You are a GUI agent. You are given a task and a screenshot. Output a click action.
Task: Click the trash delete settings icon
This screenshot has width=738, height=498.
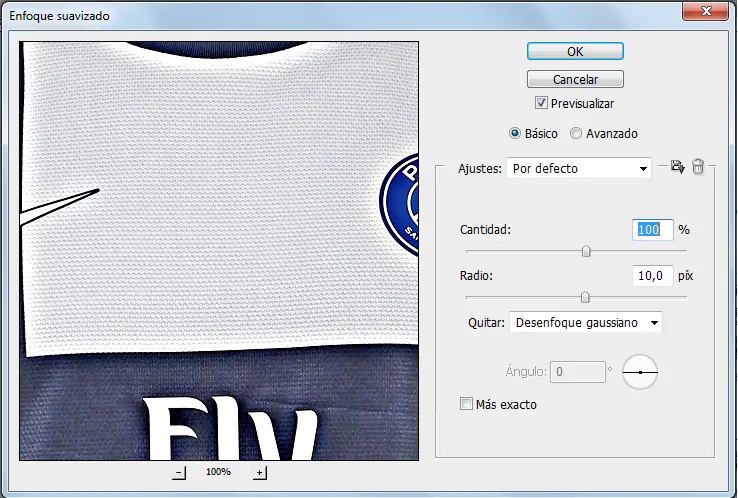[698, 167]
